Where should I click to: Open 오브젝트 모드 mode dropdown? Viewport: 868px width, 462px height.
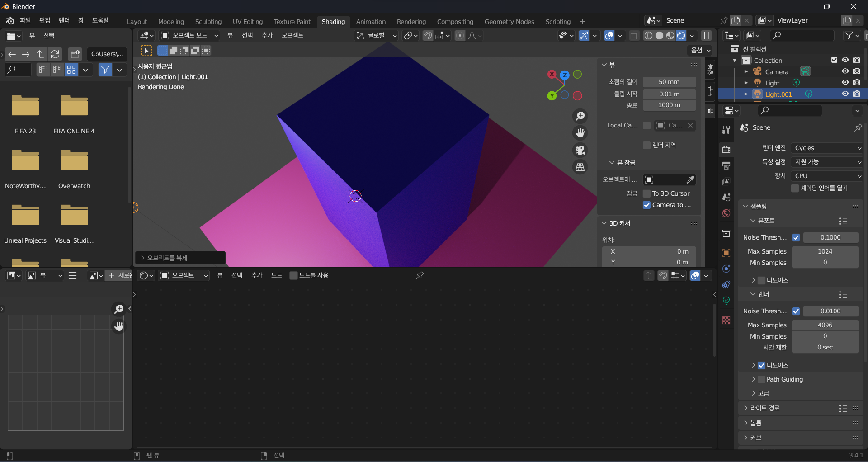point(189,35)
